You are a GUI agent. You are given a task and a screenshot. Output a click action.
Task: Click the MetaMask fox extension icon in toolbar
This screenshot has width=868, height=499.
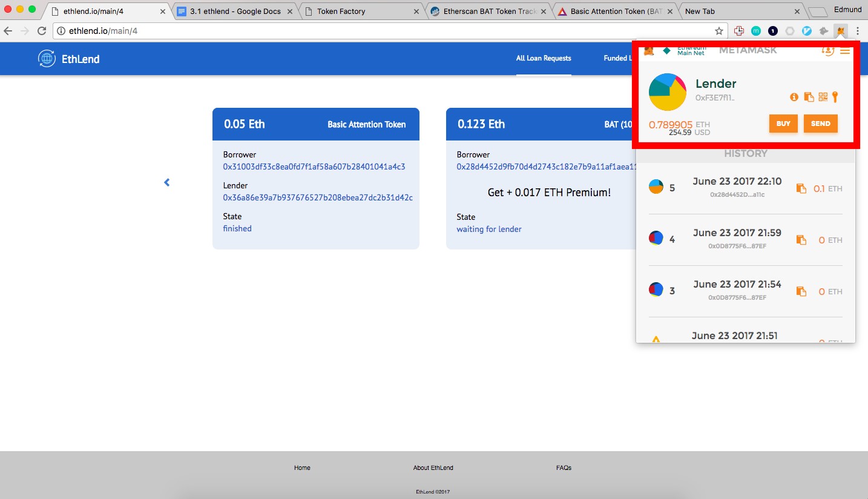(x=841, y=31)
